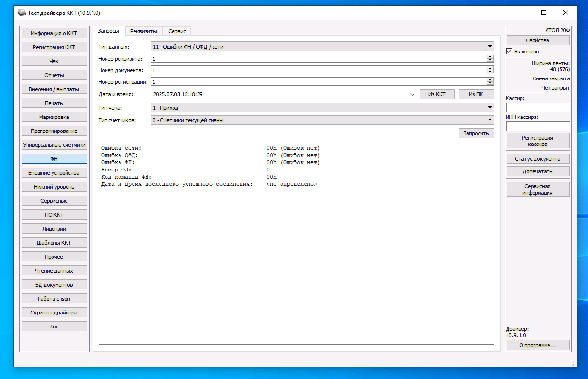Open the Информация о ККТ section
Screen dimensions: 588x379
click(x=54, y=33)
